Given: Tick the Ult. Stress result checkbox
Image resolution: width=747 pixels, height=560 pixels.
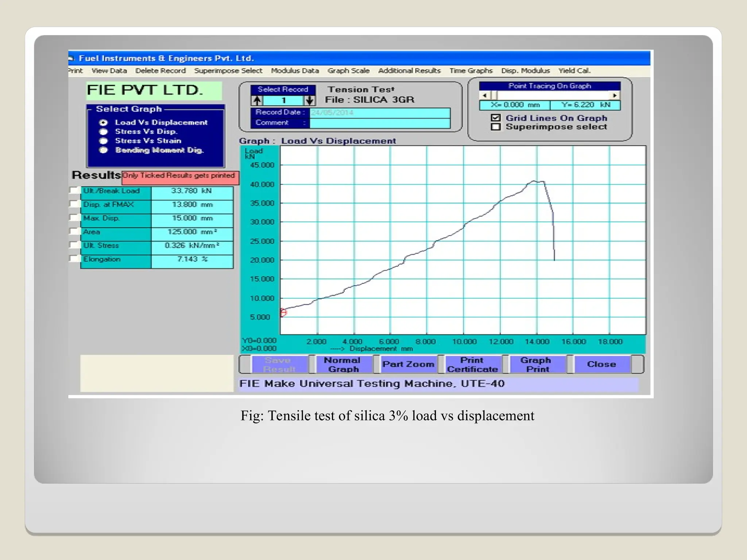Looking at the screenshot, I should coord(75,245).
